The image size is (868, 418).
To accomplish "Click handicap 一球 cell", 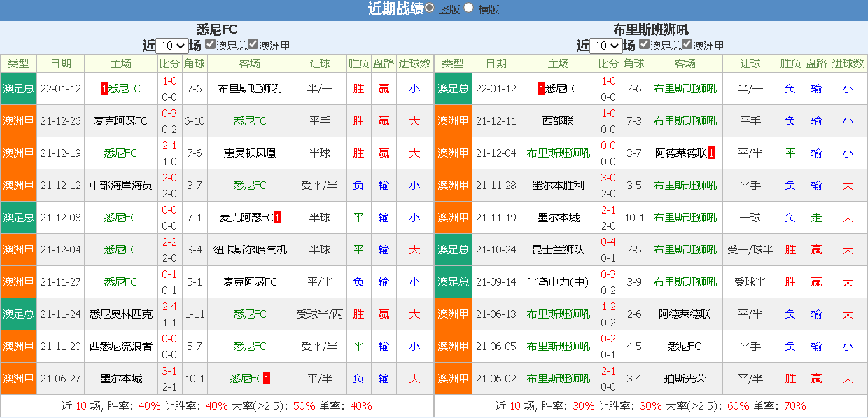I will tap(751, 218).
